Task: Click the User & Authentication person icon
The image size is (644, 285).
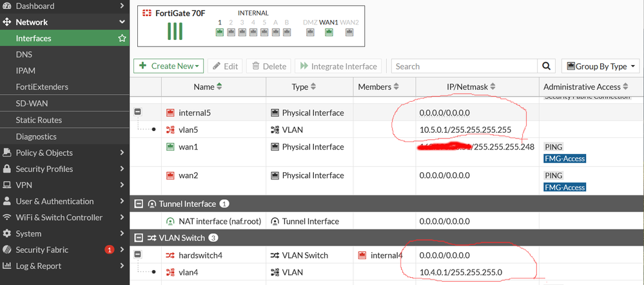Action: [x=6, y=201]
